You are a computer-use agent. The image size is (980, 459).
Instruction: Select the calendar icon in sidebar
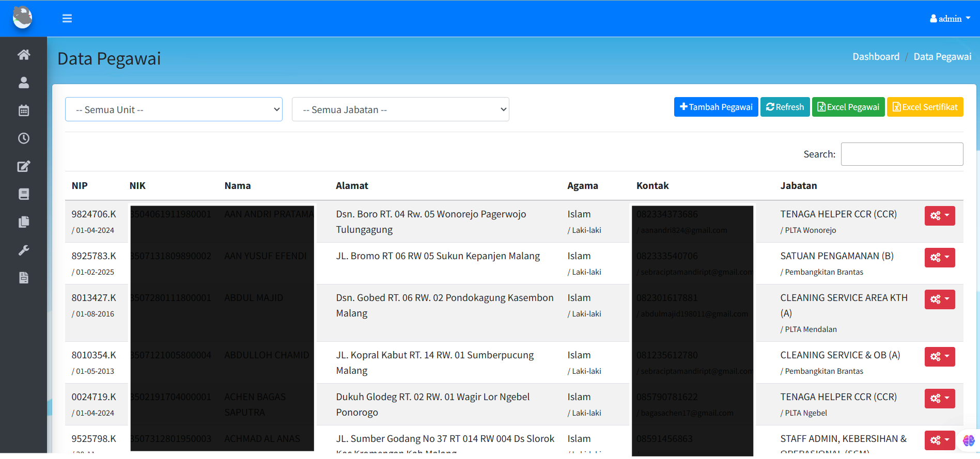coord(24,110)
